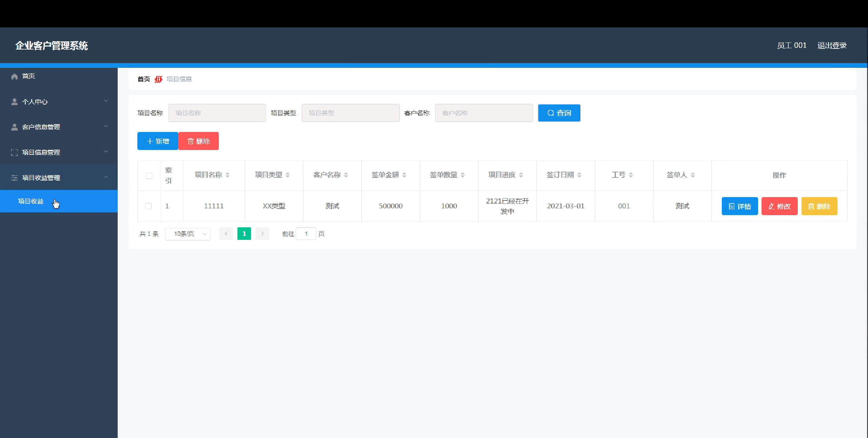Click the home icon in sidebar
Screen dimensions: 868x438
(14, 76)
